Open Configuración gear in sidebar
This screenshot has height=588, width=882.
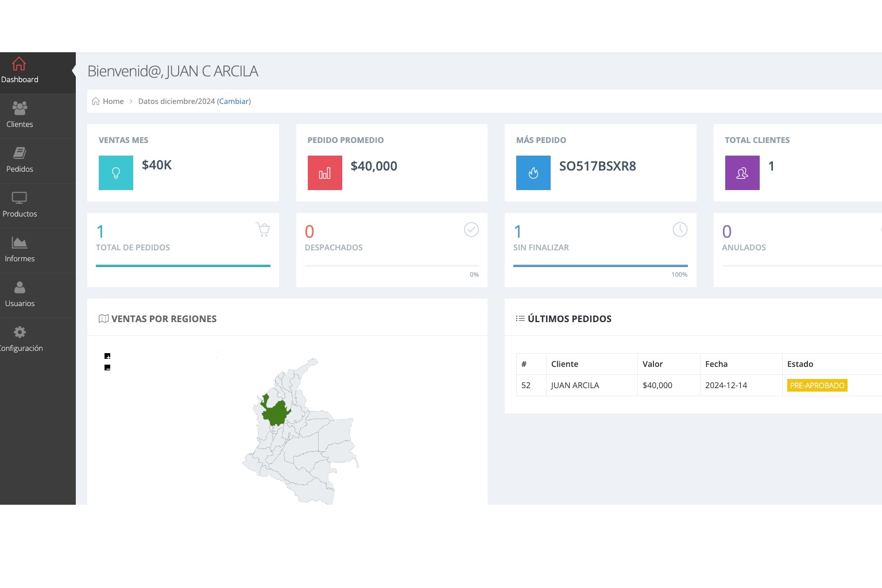[20, 332]
